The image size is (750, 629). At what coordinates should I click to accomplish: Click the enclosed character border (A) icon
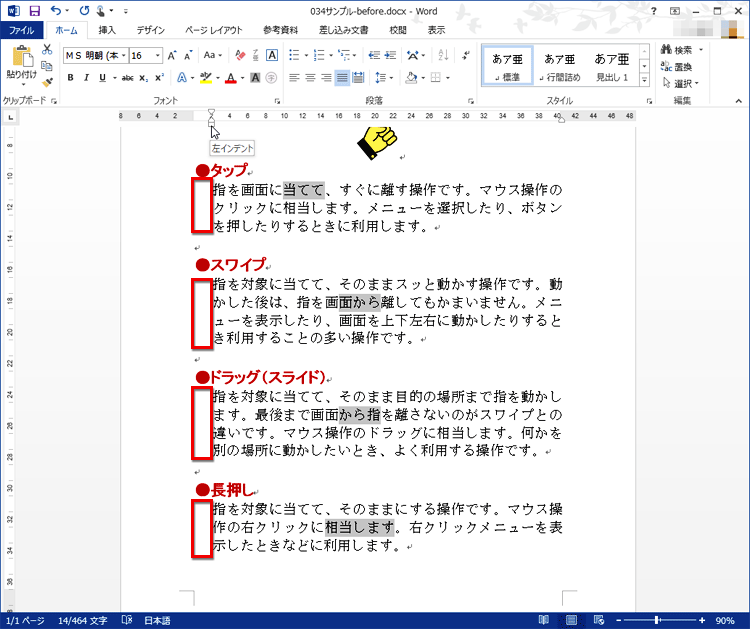tap(272, 55)
